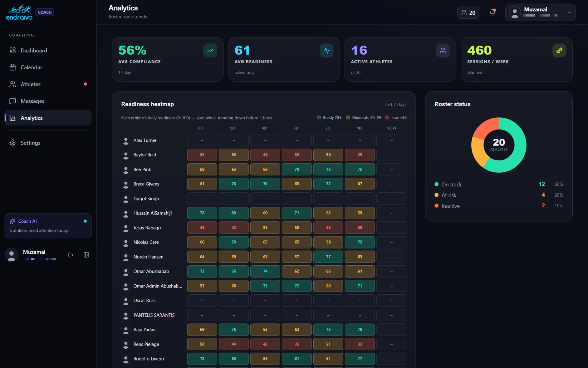Click the people icon on Active Athletes
588x368 pixels.
[x=443, y=50]
